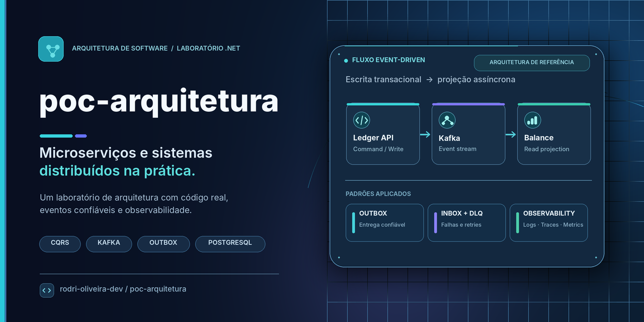Click the Escrita transacional projeção assíncrona text
Screen dimensions: 644x322
[x=430, y=79]
